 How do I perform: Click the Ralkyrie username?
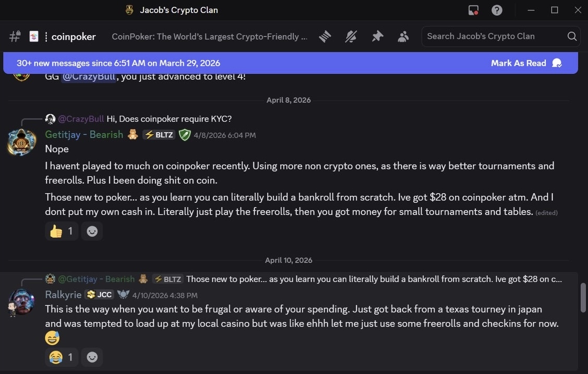[x=63, y=295]
